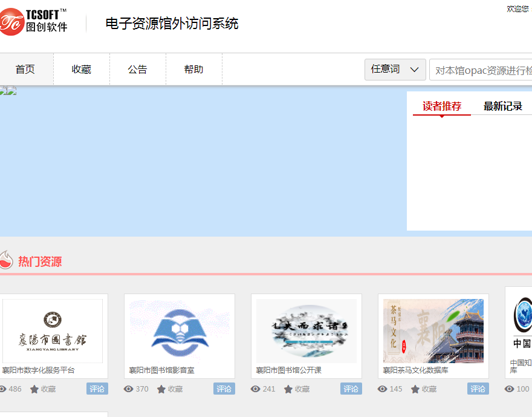The image size is (532, 417).
Task: Click the 襄阳市图书馆公开课 title
Action: [289, 370]
